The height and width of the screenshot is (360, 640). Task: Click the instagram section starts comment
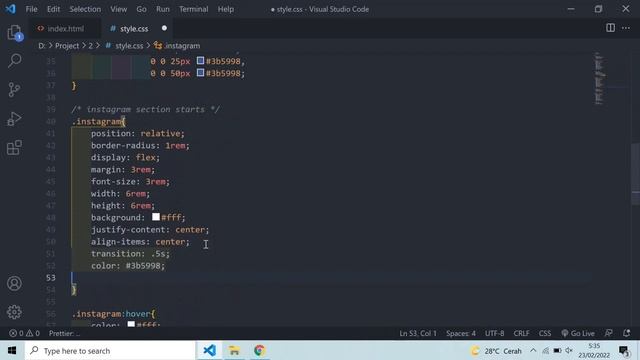coord(146,109)
